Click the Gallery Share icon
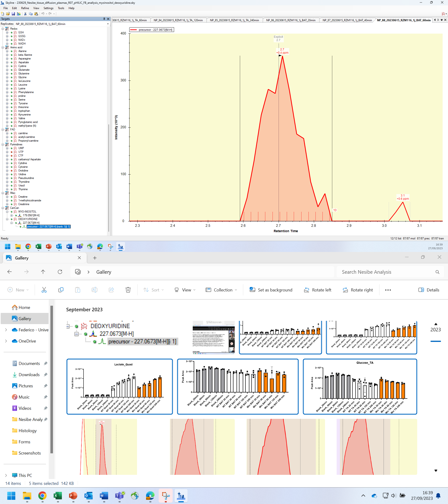Image resolution: width=448 pixels, height=504 pixels. click(x=111, y=290)
